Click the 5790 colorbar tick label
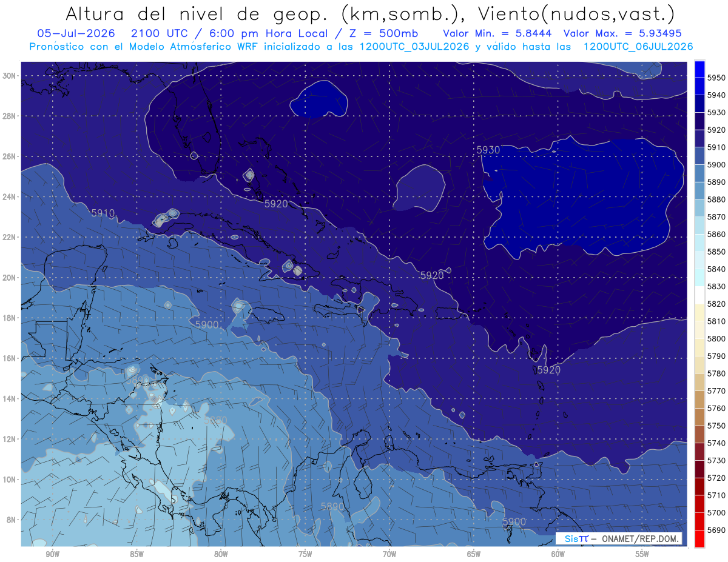Viewport: 728px width, 562px height. tap(716, 356)
